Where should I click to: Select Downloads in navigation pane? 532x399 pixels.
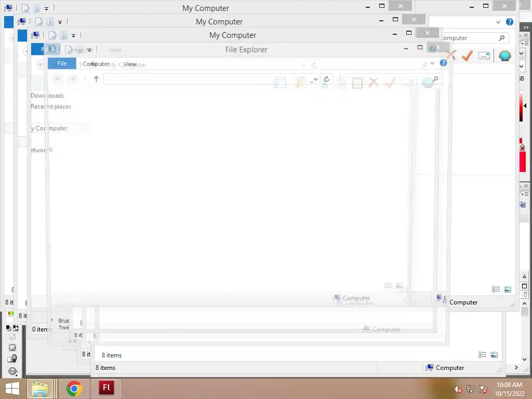tap(47, 96)
